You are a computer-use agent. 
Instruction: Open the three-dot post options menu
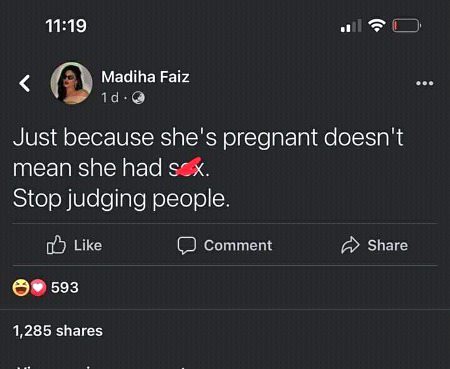[x=424, y=83]
